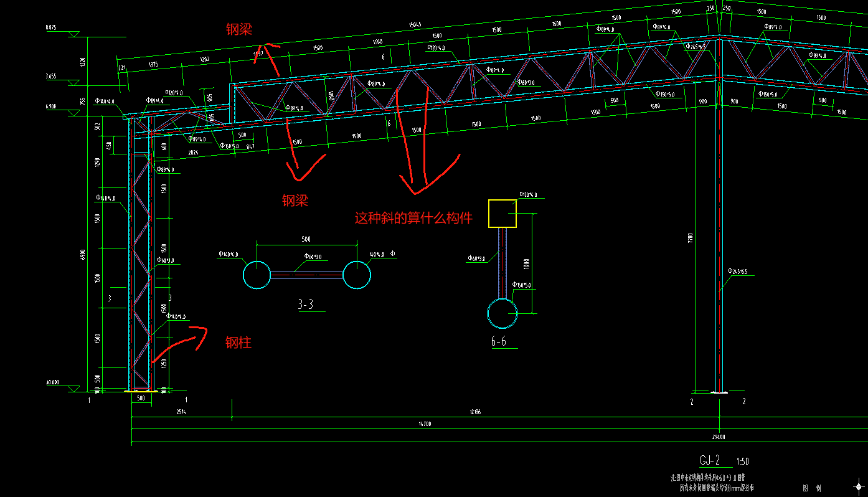Click the crosshair marker in bottom-right corner
The width and height of the screenshot is (868, 497).
pyautogui.click(x=859, y=486)
